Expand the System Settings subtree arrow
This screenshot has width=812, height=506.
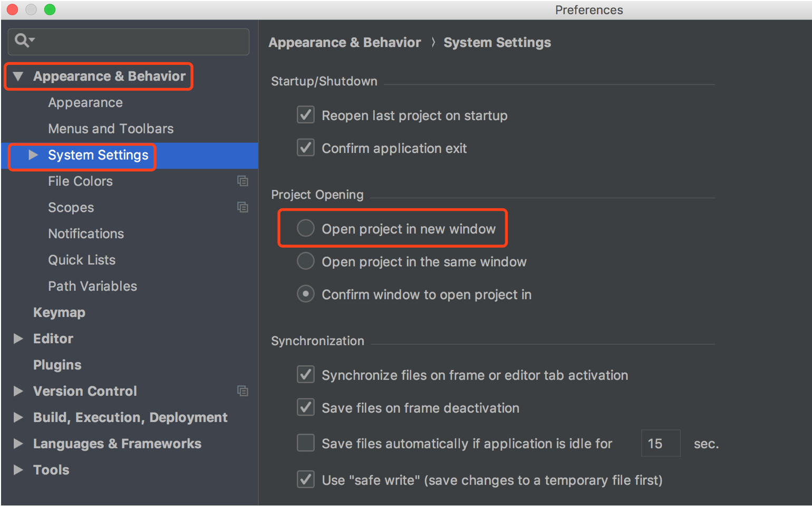coord(33,155)
